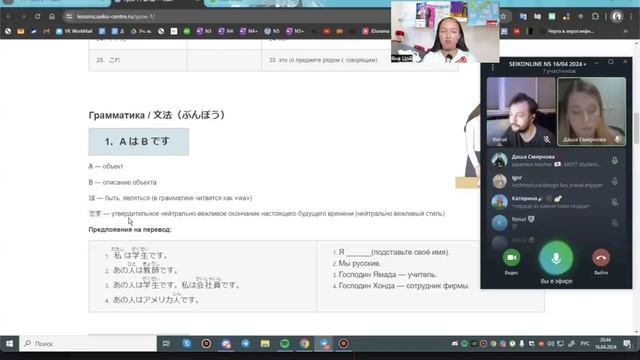Open Spotify from the taskbar
Image resolution: width=640 pixels, height=360 pixels.
pyautogui.click(x=284, y=344)
